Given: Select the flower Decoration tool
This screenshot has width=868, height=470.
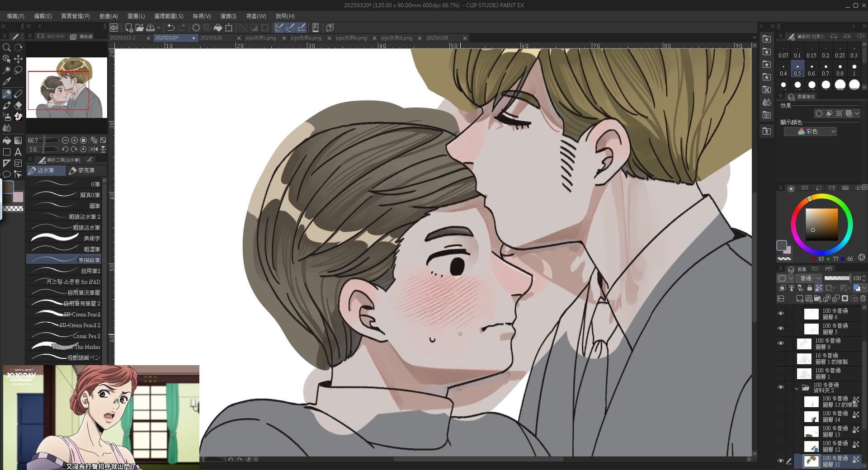Looking at the screenshot, I should point(18,117).
